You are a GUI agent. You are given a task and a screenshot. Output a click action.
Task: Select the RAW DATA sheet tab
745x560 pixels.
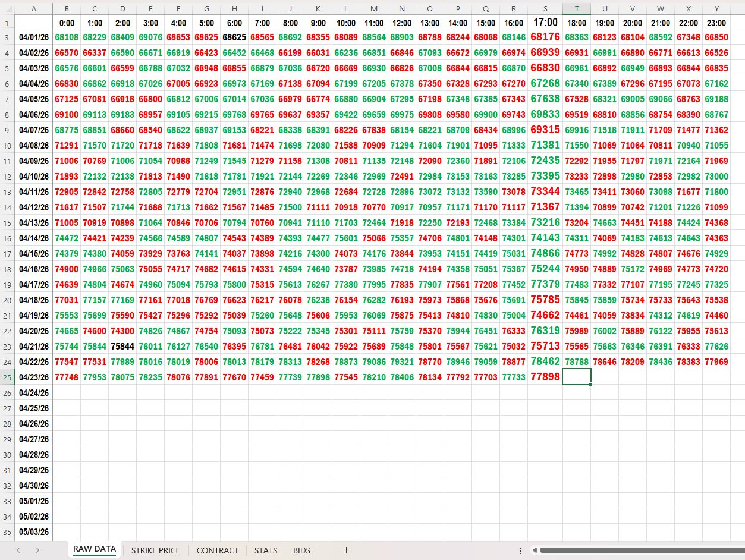click(95, 549)
